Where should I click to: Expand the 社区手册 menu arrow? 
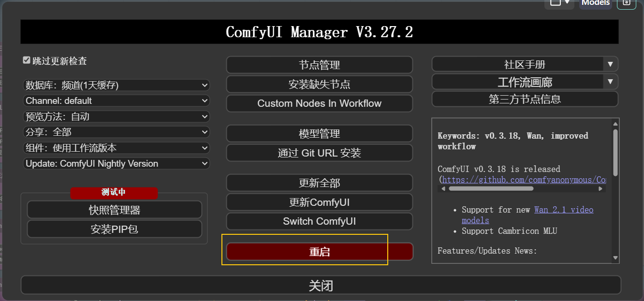[x=610, y=64]
